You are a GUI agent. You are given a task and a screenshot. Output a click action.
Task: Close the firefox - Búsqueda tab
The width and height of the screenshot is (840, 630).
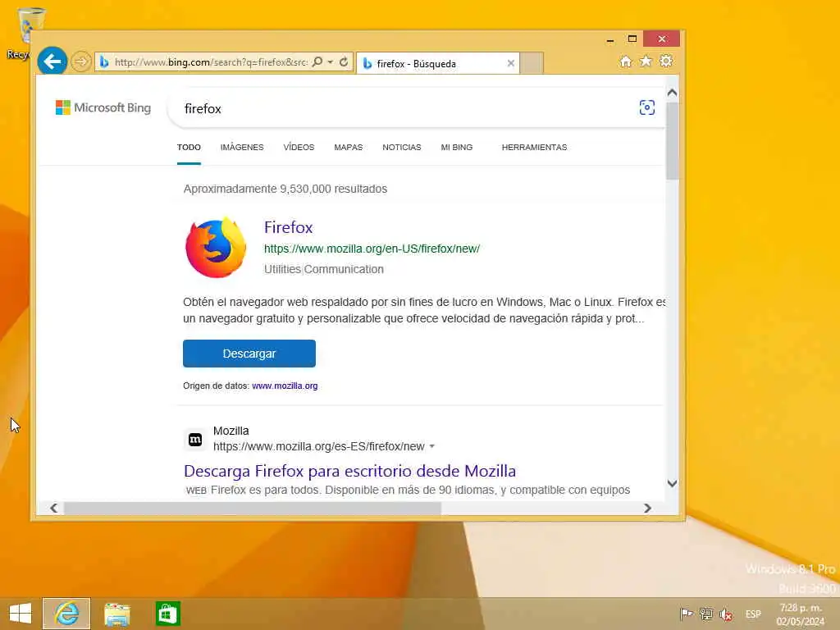pos(510,63)
